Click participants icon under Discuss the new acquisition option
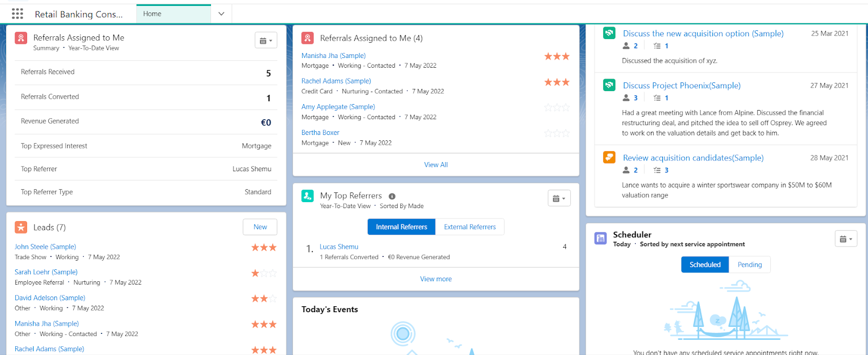 tap(626, 46)
